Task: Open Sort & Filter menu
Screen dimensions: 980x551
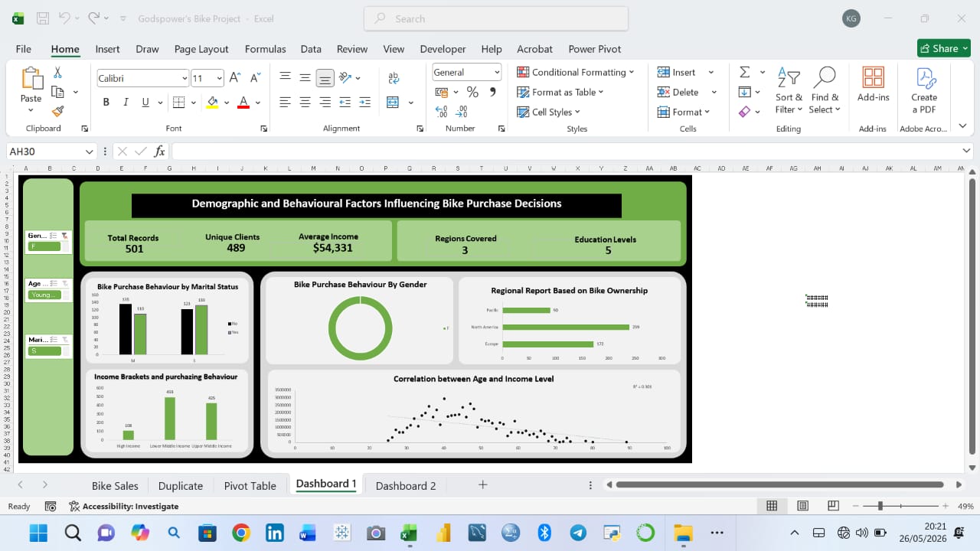Action: point(789,90)
